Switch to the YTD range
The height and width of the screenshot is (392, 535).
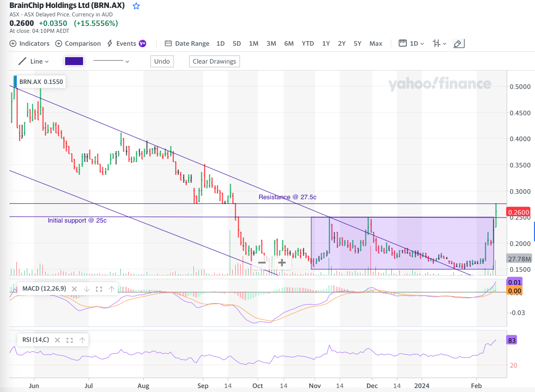coord(308,44)
